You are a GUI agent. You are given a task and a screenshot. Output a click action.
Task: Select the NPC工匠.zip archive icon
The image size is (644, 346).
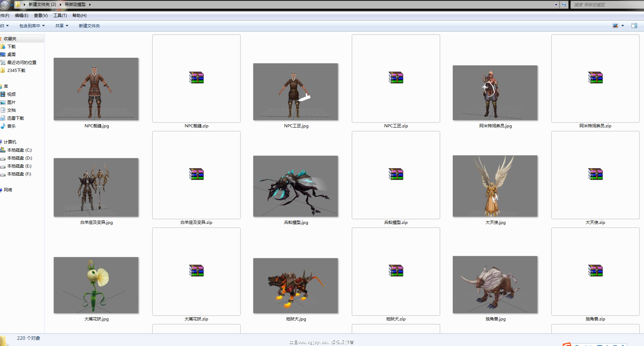click(x=396, y=78)
